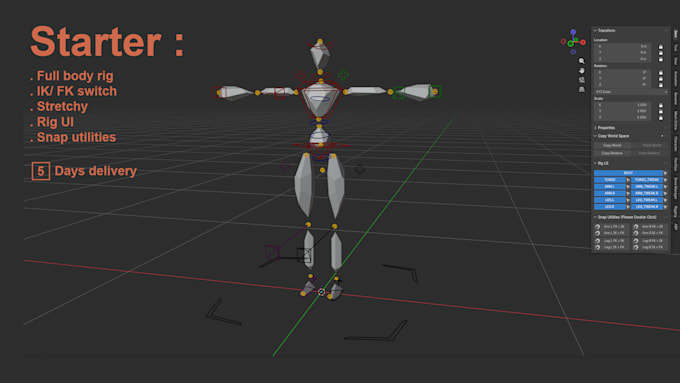The image size is (680, 383).
Task: Click the small icon right of ROOT layer
Action: click(665, 173)
